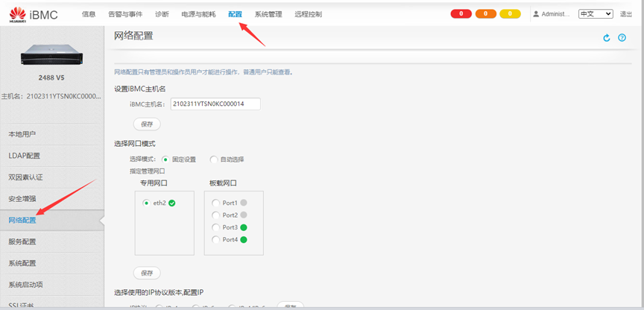Viewport: 644px width, 310px height.
Task: Go to 安全增强 in sidebar
Action: pos(52,199)
